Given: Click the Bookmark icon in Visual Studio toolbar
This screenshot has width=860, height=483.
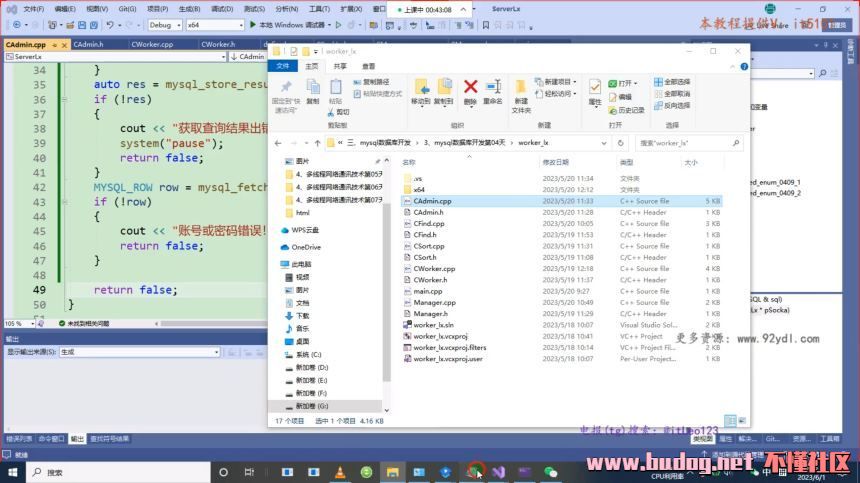Looking at the screenshot, I should click(x=485, y=25).
